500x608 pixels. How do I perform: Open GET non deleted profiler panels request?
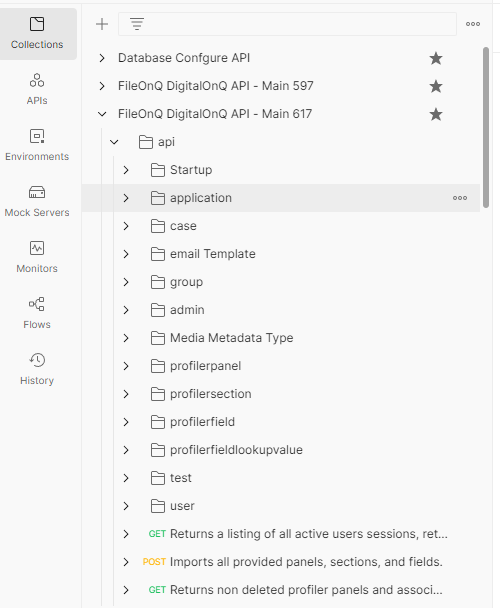click(x=306, y=590)
